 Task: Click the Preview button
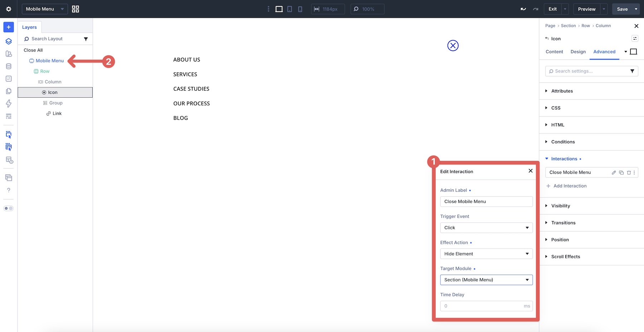[x=587, y=9]
